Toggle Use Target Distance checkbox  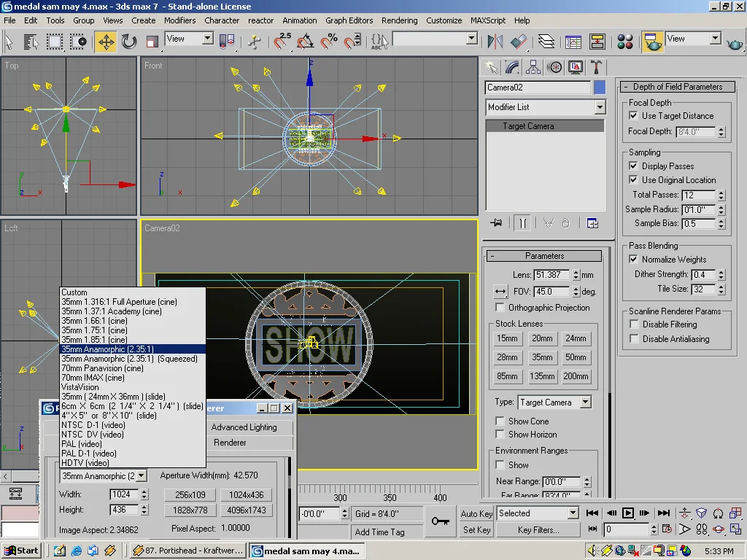633,115
